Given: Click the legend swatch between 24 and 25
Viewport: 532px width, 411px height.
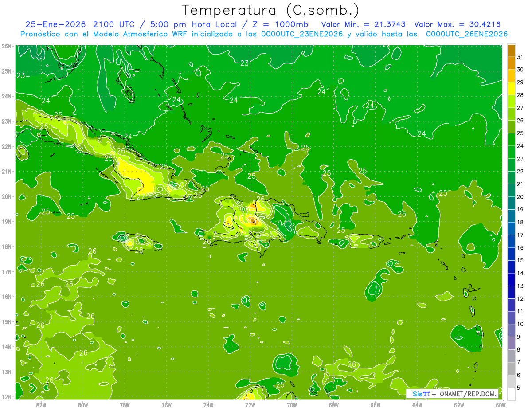Looking at the screenshot, I should 511,139.
